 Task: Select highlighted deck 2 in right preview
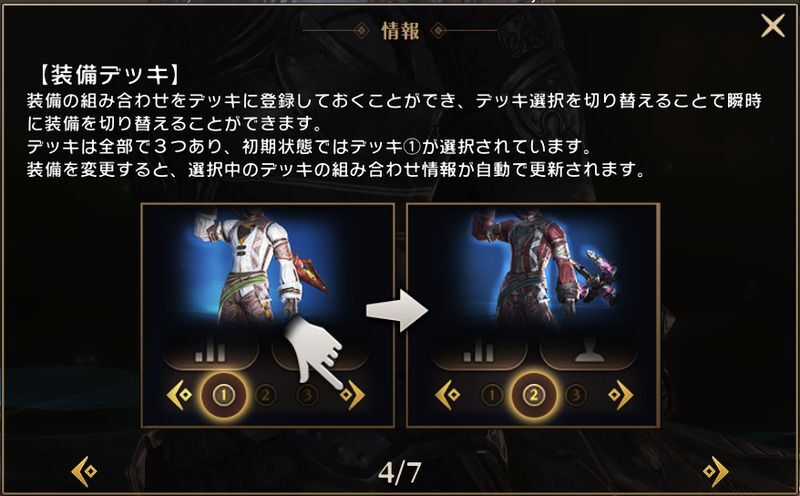point(534,394)
